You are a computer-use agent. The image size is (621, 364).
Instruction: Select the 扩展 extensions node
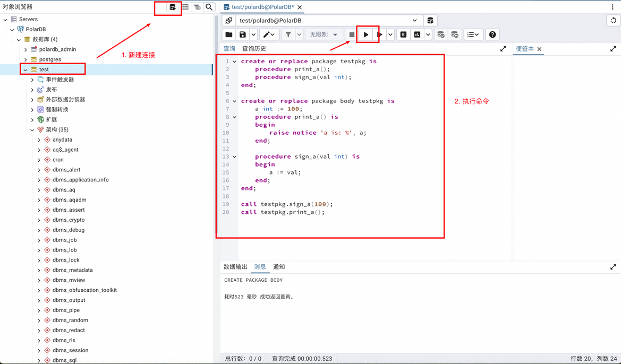52,119
